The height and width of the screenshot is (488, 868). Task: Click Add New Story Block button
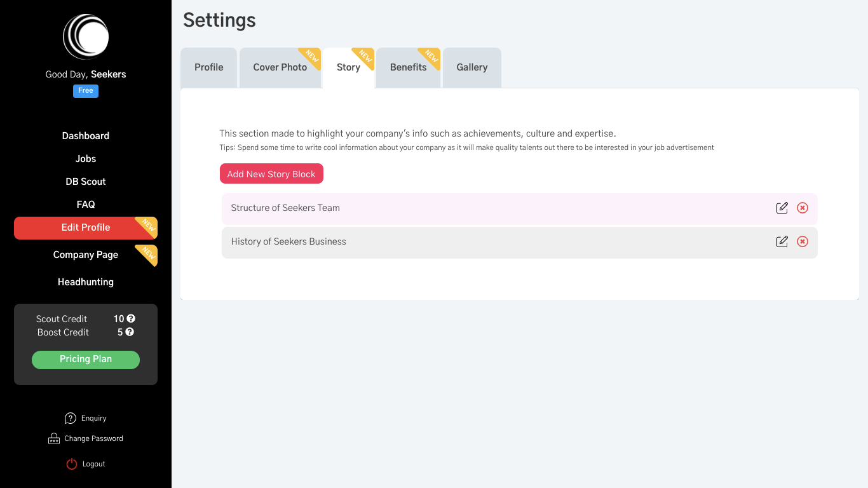click(271, 173)
